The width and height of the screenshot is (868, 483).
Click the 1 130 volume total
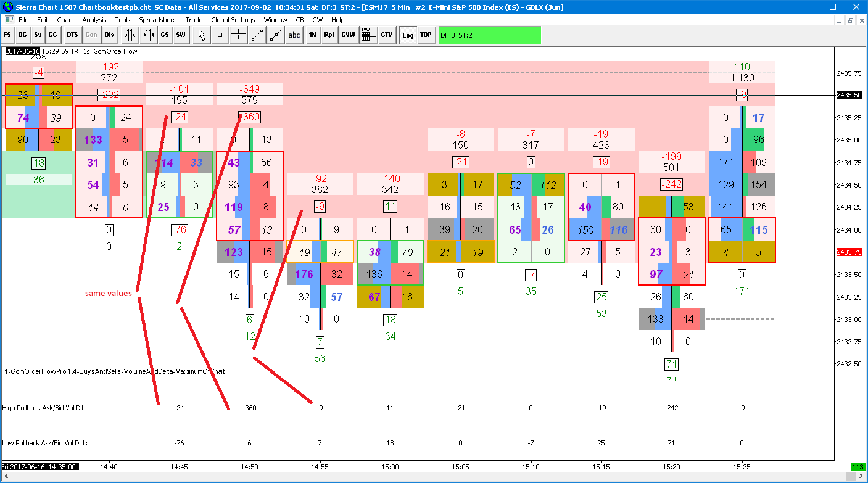point(742,78)
